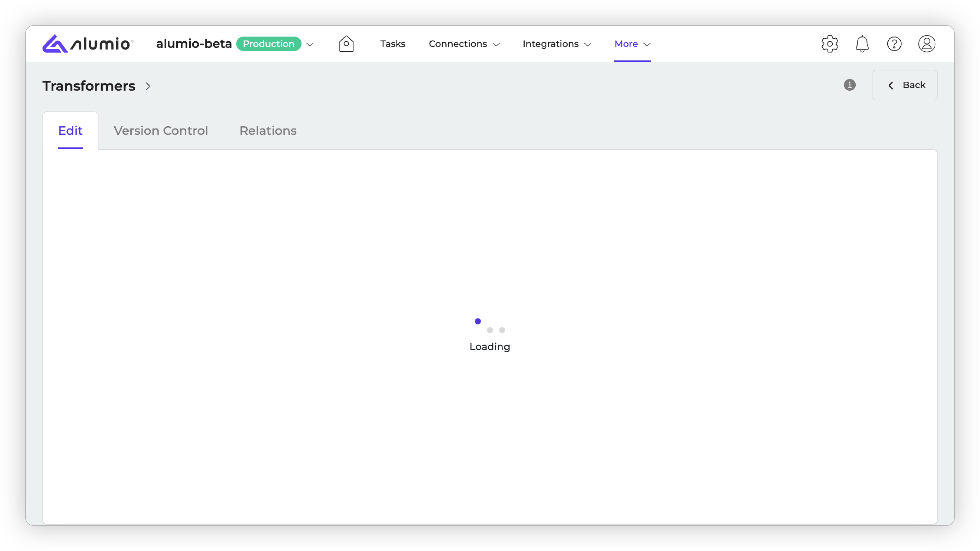980x551 pixels.
Task: Click the help question mark icon
Action: coord(894,44)
